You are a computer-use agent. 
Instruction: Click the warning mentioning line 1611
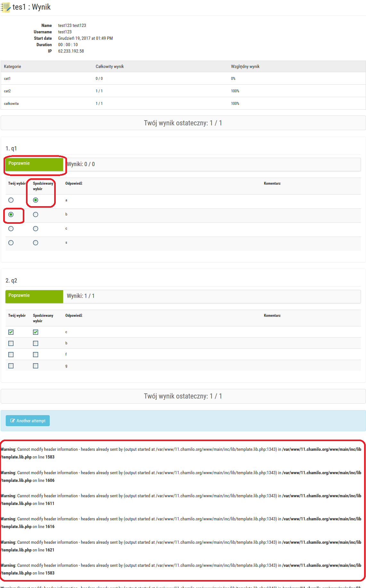coord(181,500)
